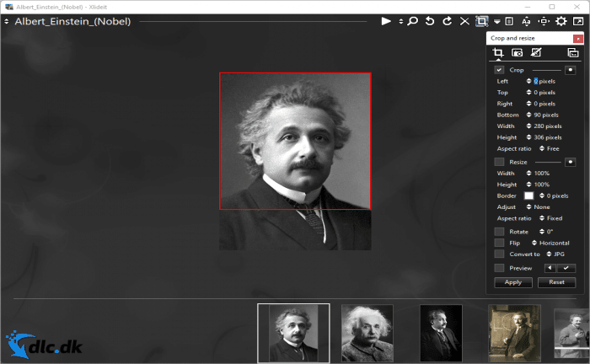
Task: Switch to the paintbrush edit tab in panel
Action: (536, 52)
